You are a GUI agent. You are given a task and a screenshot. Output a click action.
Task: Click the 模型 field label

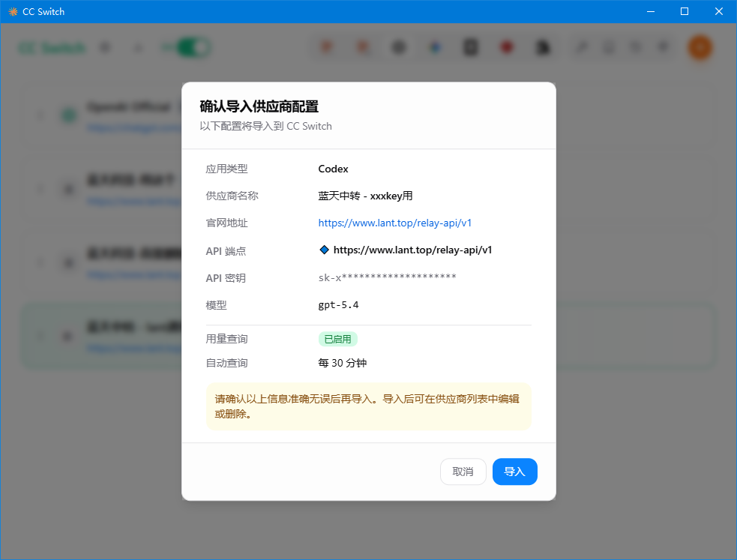tap(216, 305)
